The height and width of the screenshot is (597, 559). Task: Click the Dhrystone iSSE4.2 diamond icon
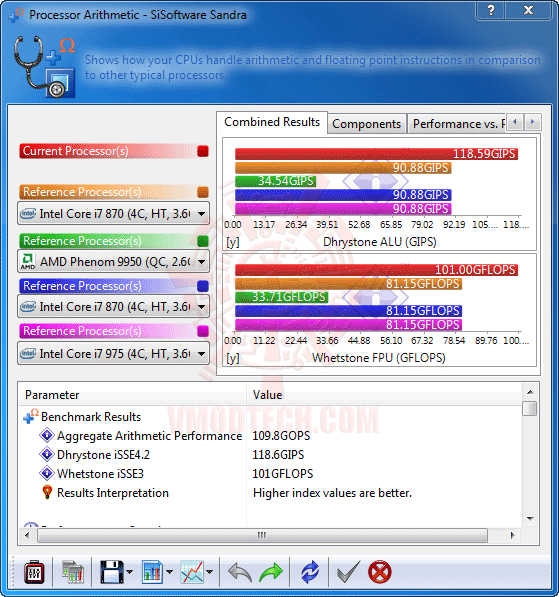[47, 455]
